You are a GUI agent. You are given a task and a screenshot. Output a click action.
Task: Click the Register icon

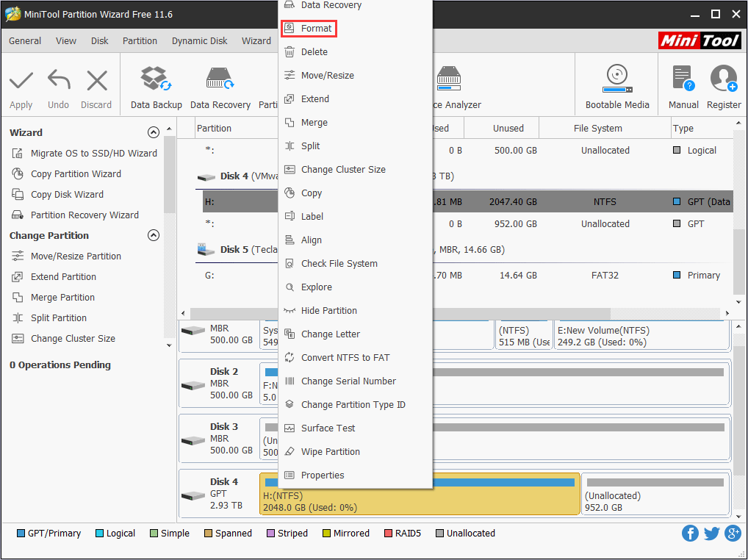(723, 85)
